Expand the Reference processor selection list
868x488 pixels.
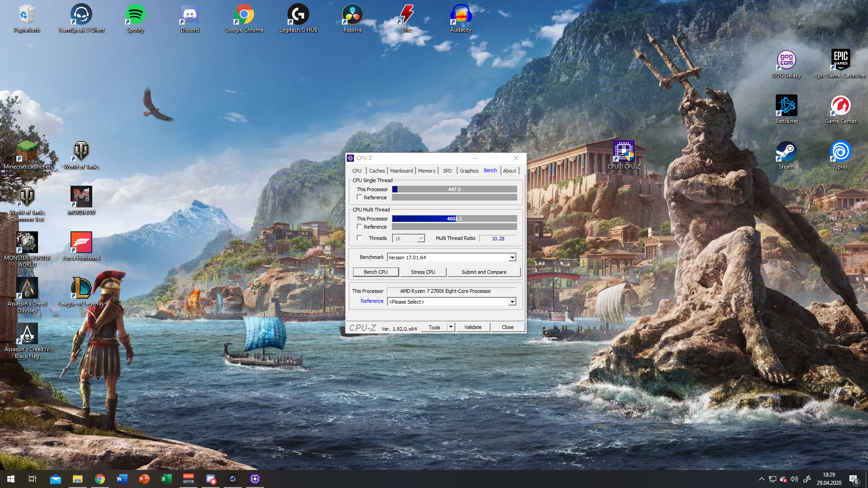[512, 301]
